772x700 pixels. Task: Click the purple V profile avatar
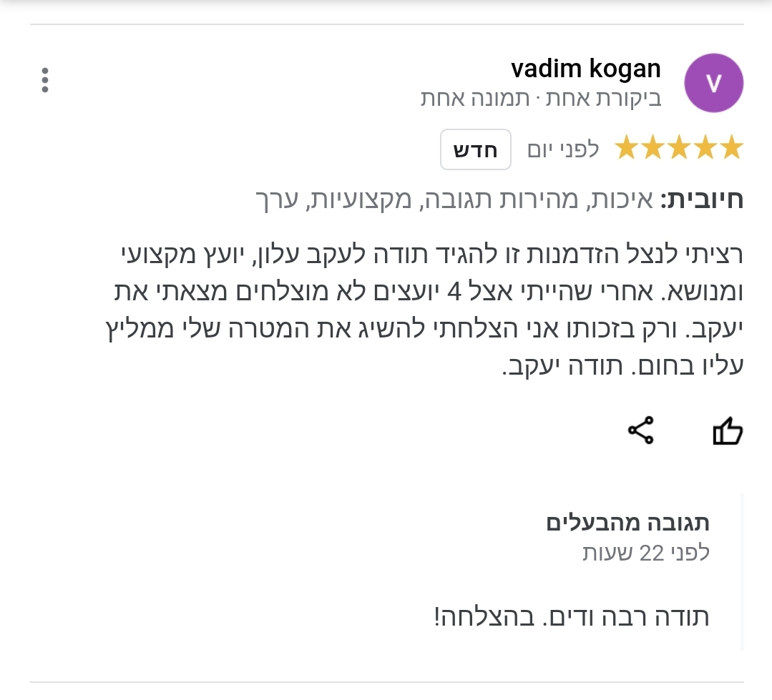pyautogui.click(x=713, y=83)
